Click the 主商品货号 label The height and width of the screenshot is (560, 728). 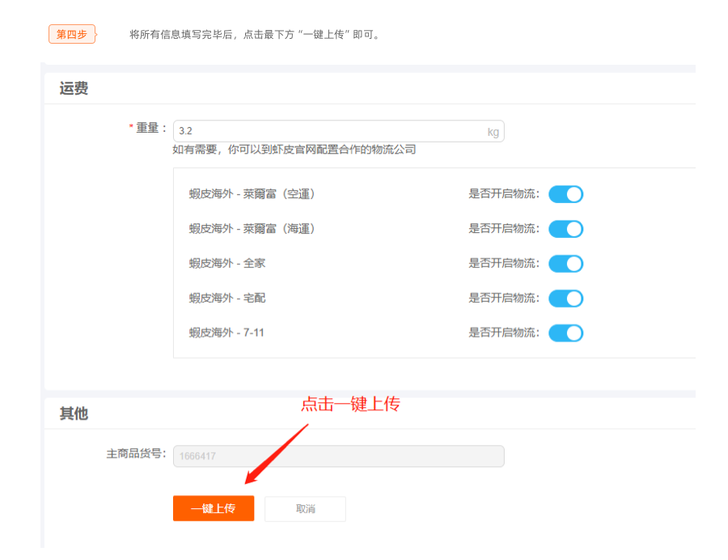coord(136,454)
